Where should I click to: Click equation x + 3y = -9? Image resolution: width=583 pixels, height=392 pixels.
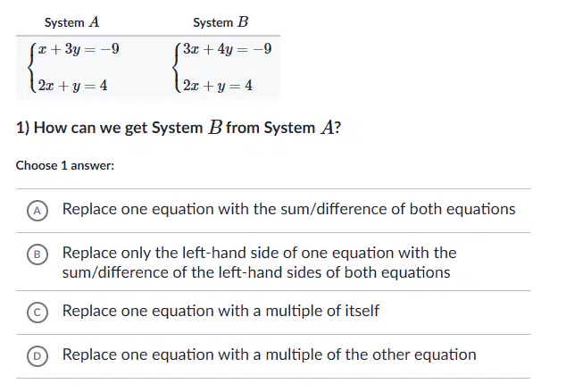[x=79, y=49]
